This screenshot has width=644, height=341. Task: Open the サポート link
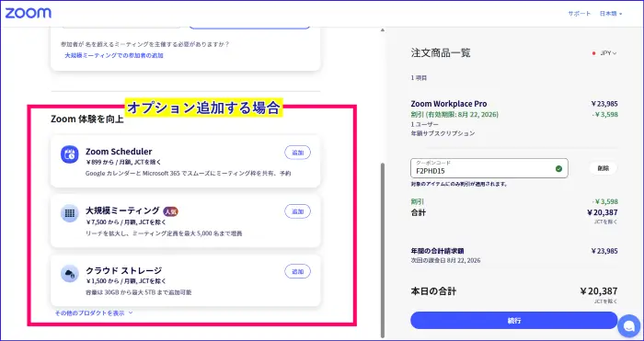point(579,14)
